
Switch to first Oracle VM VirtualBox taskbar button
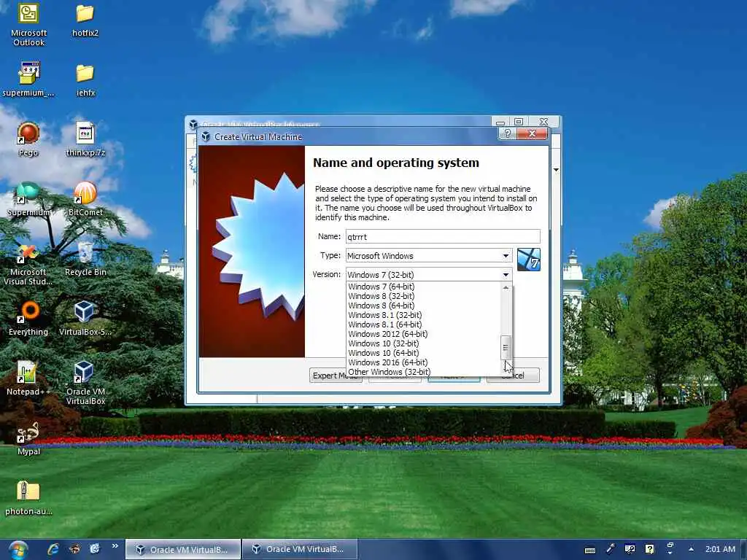(183, 550)
